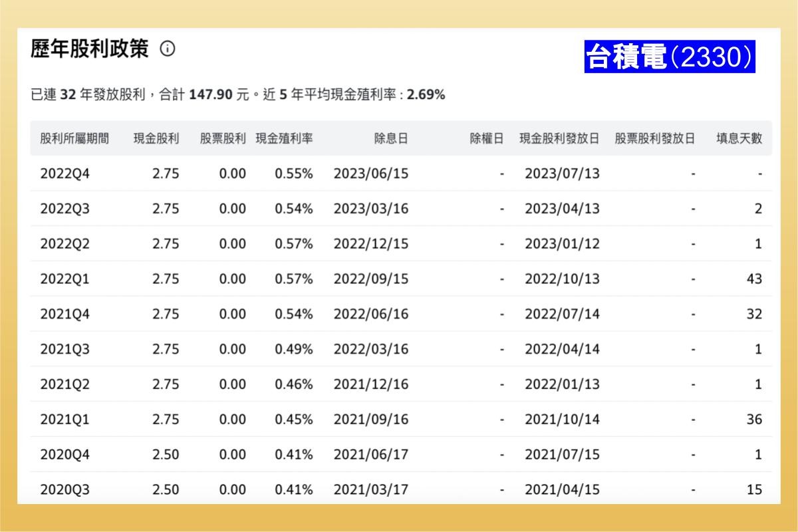Sort by the 除息日 column header

click(390, 138)
